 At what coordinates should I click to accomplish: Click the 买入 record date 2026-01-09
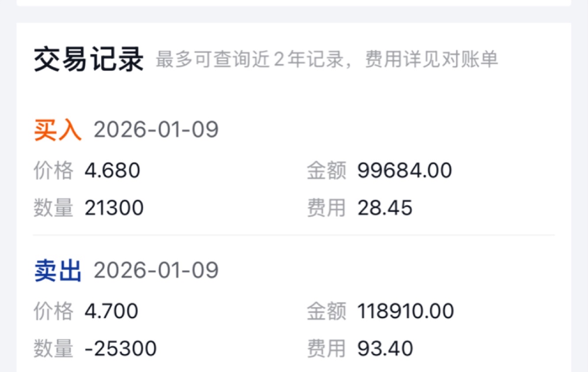[x=156, y=131]
